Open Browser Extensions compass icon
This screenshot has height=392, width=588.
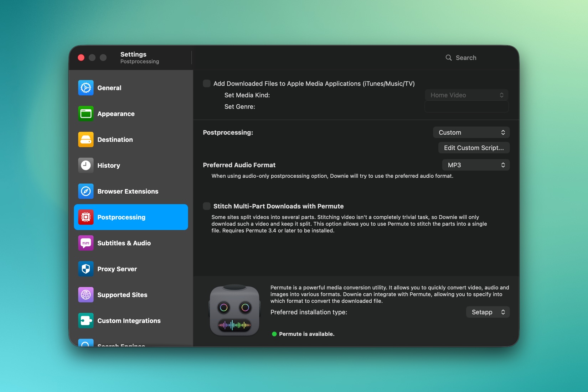pyautogui.click(x=86, y=191)
